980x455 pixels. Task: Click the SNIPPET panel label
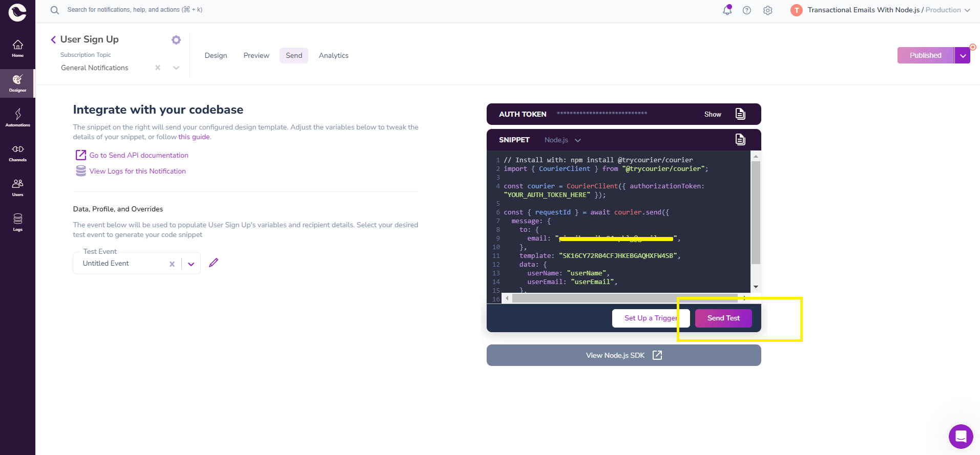514,140
